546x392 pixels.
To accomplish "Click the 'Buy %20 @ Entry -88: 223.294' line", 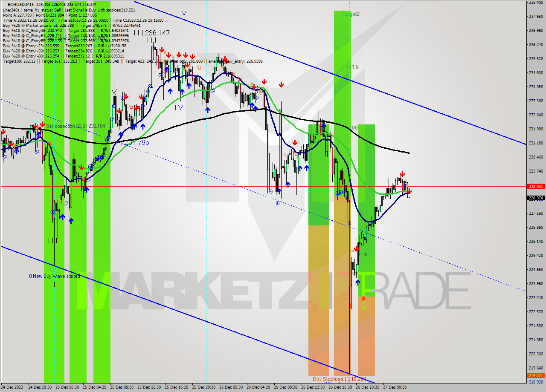I will (32, 56).
